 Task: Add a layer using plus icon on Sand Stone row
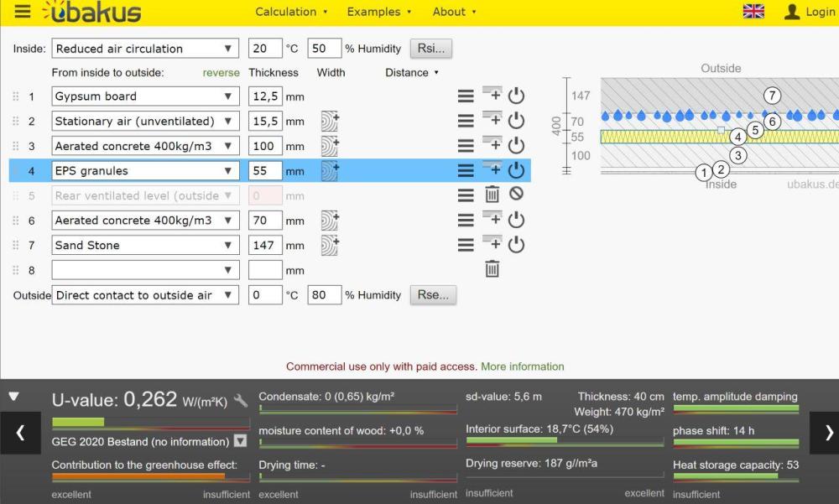coord(492,243)
